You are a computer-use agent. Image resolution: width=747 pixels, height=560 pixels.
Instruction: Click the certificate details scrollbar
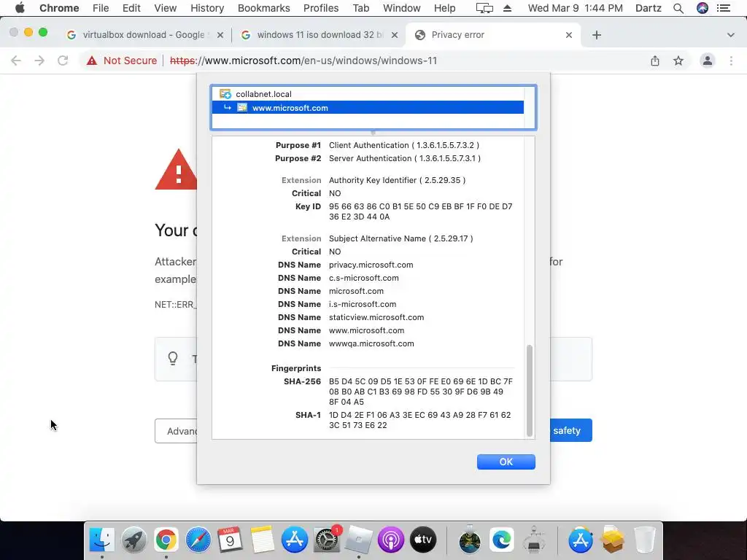tap(530, 391)
